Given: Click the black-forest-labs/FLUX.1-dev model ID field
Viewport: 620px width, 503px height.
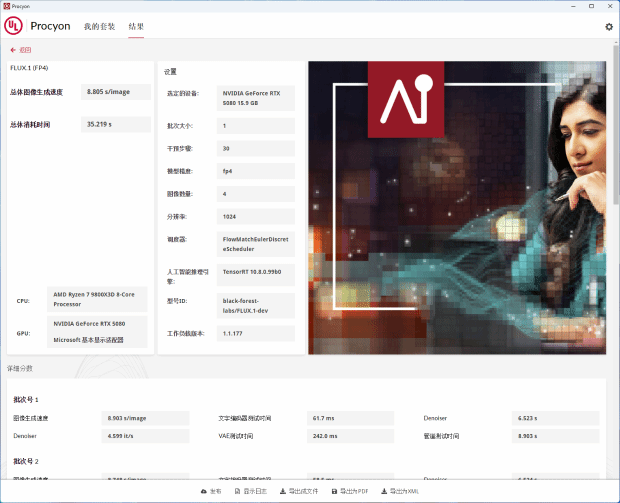Looking at the screenshot, I should pos(256,305).
